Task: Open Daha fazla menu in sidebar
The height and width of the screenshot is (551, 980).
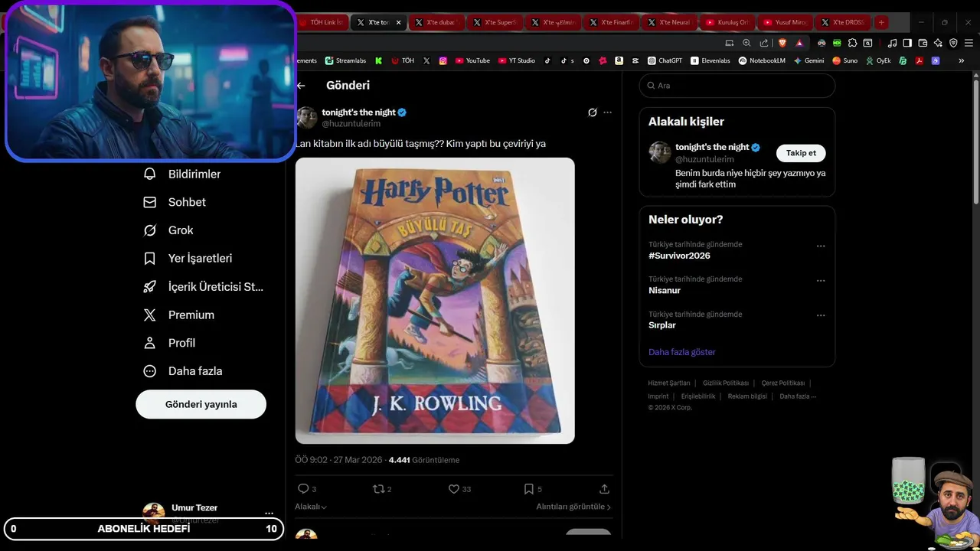Action: pyautogui.click(x=183, y=371)
